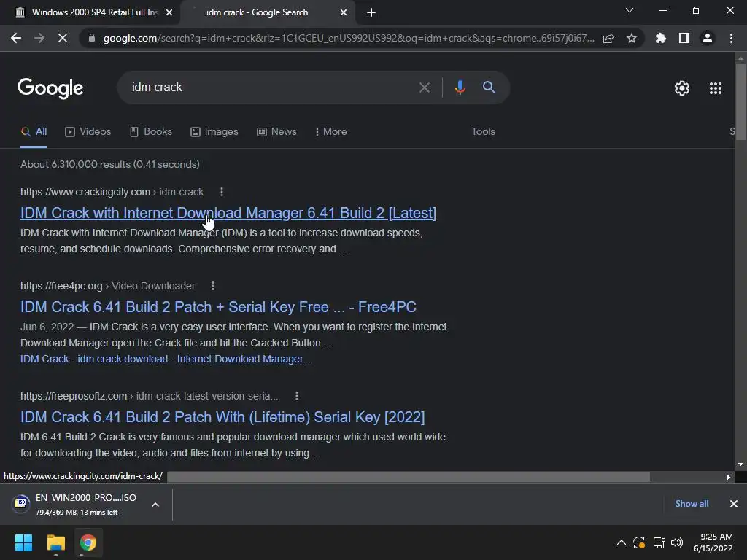Open the Chrome profile avatar
Image resolution: width=747 pixels, height=560 pixels.
[708, 38]
